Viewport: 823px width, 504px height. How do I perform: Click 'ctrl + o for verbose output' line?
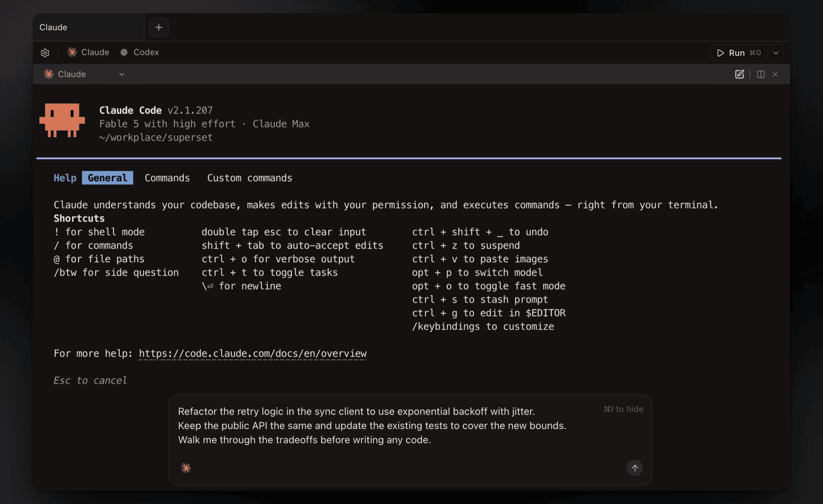point(278,259)
